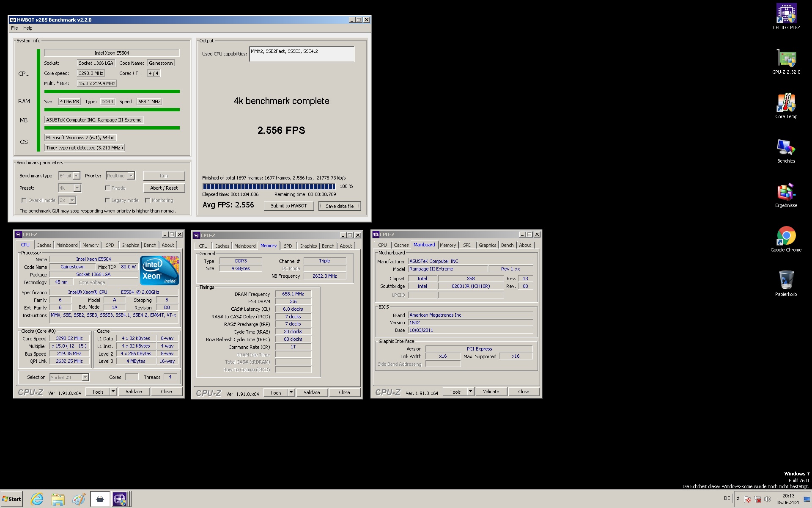Image resolution: width=812 pixels, height=508 pixels.
Task: Toggle the Pmode checkbox
Action: pos(107,188)
